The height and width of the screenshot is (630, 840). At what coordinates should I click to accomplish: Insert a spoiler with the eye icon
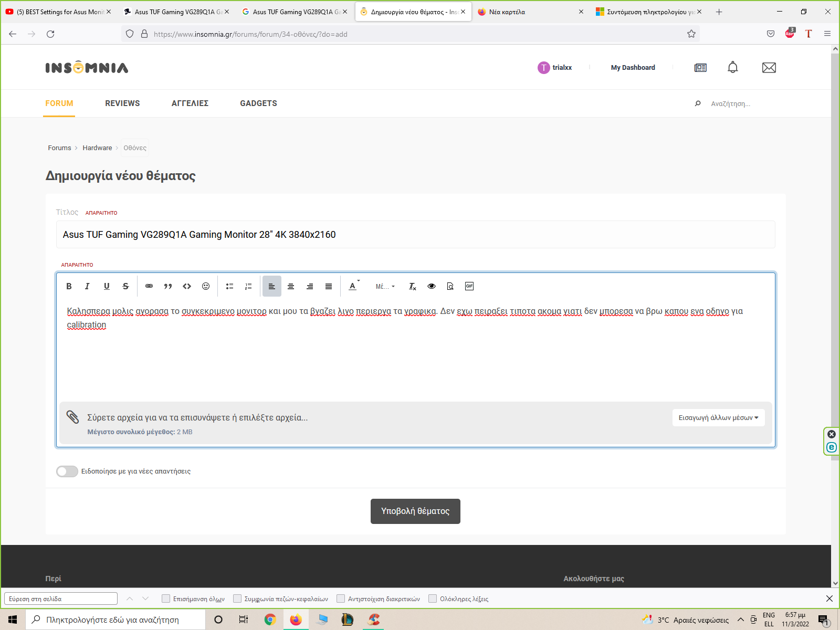coord(432,286)
